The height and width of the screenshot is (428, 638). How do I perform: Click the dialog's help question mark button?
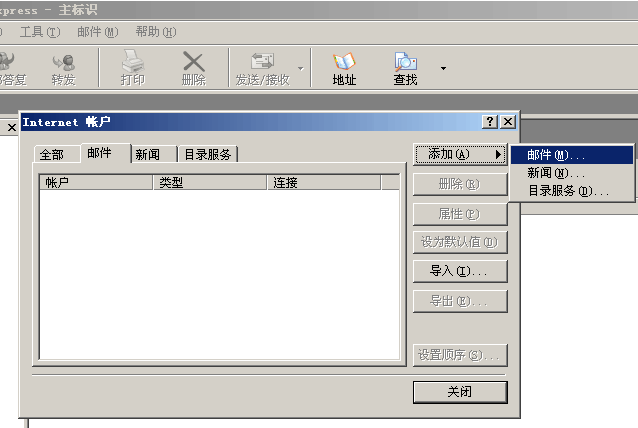(489, 121)
